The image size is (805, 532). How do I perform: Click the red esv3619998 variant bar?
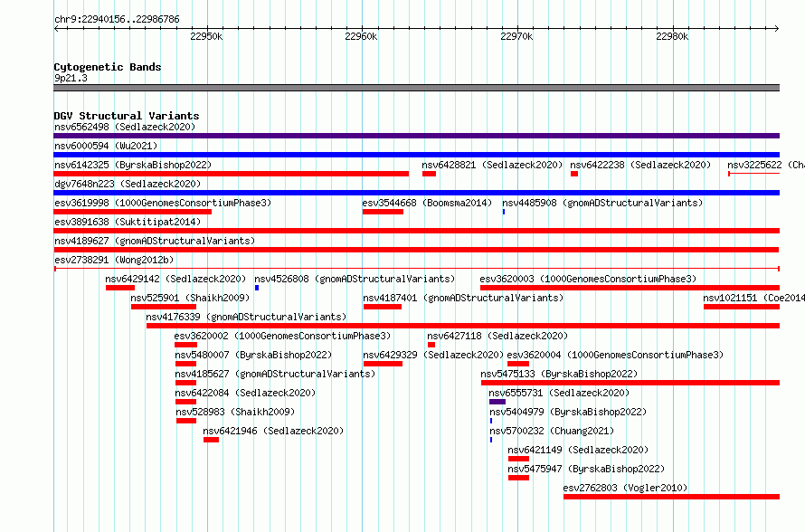point(132,212)
